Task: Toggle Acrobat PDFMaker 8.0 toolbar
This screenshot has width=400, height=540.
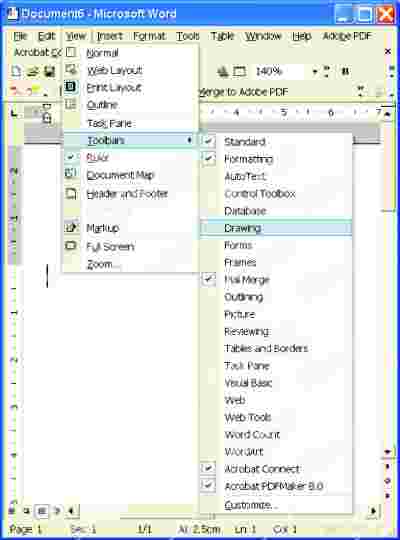Action: [x=276, y=486]
